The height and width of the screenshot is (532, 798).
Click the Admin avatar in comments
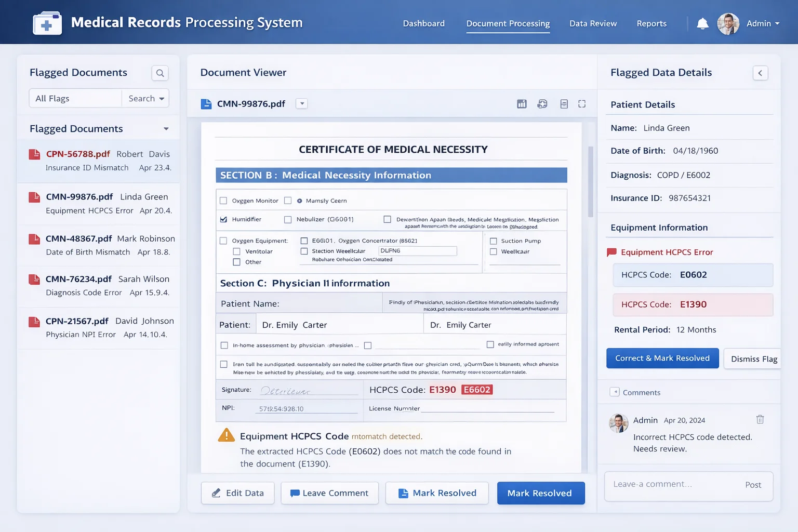click(x=618, y=423)
